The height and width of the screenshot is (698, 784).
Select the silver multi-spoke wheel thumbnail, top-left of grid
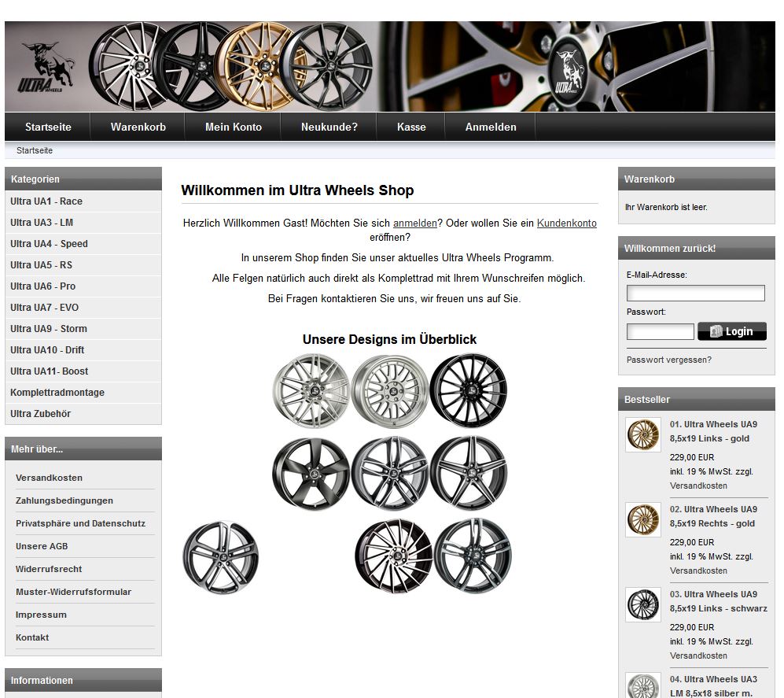311,391
